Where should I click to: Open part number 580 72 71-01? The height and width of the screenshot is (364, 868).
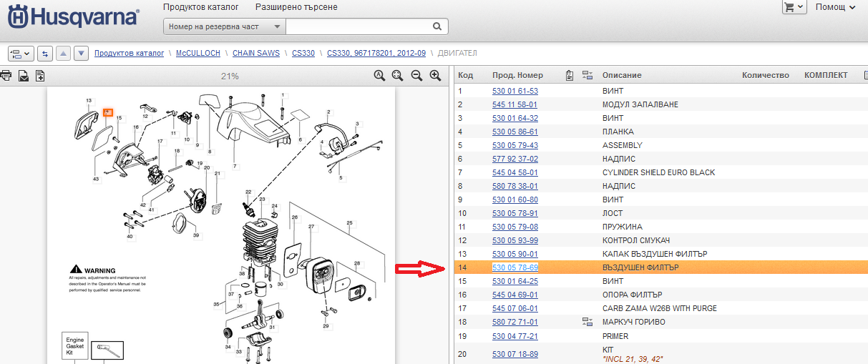tap(515, 322)
